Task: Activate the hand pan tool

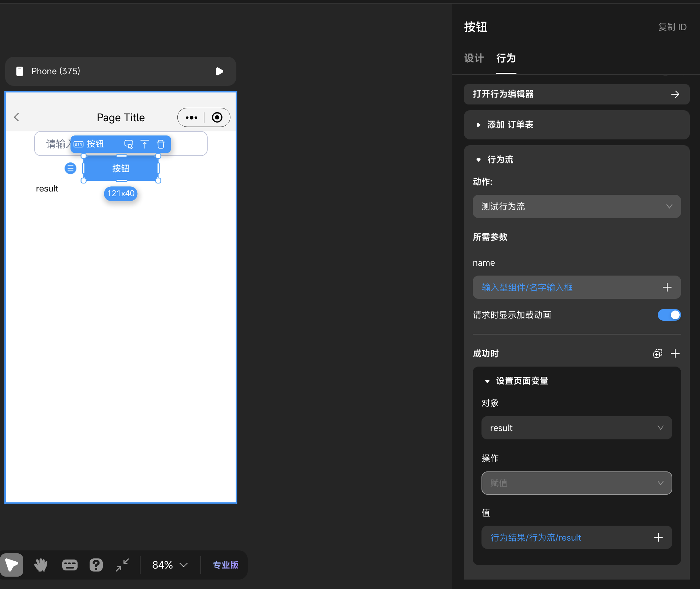Action: point(41,565)
